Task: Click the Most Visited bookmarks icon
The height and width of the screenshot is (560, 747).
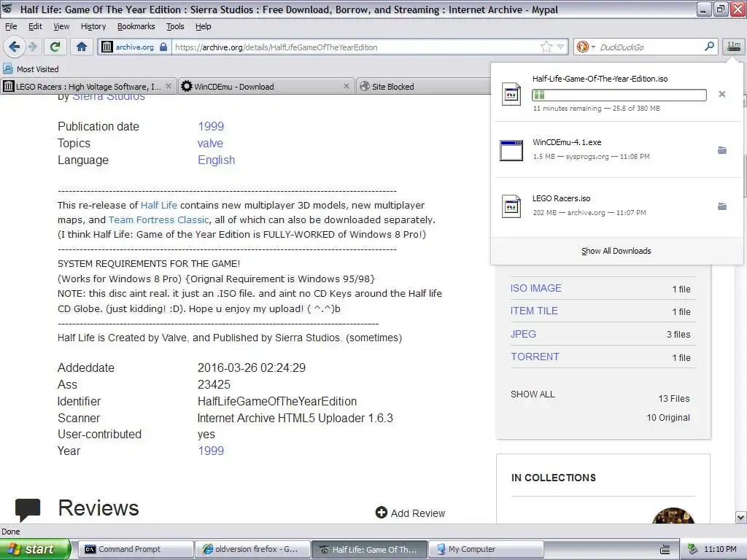Action: pyautogui.click(x=7, y=69)
